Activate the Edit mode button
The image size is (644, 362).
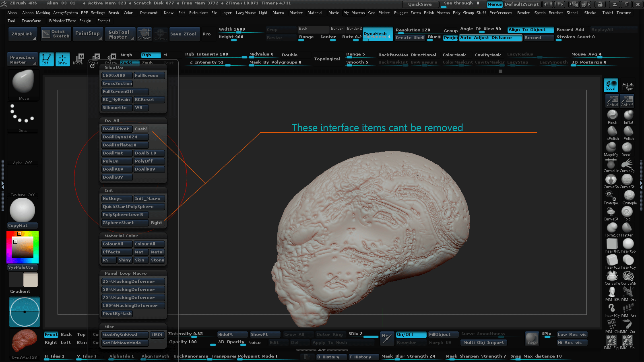[46, 59]
